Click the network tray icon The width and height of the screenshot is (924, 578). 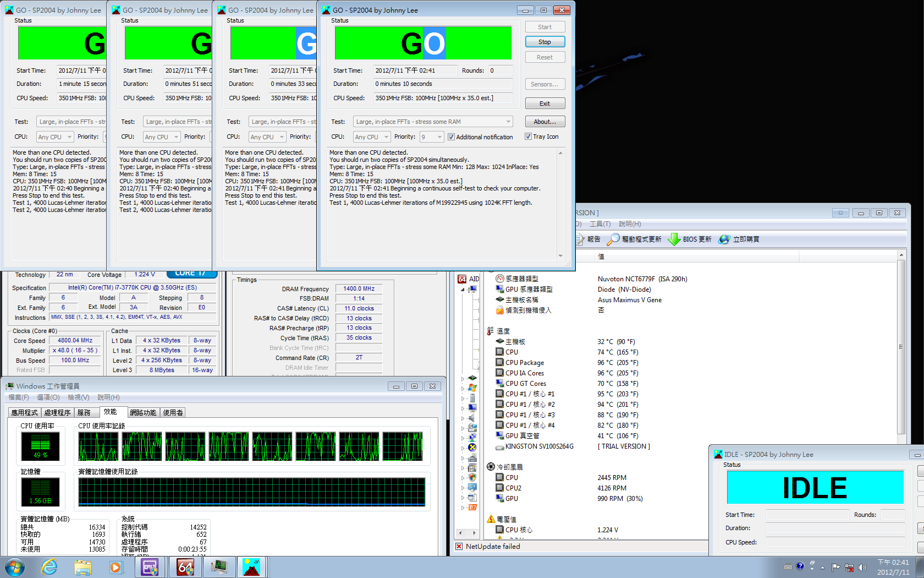click(x=849, y=567)
